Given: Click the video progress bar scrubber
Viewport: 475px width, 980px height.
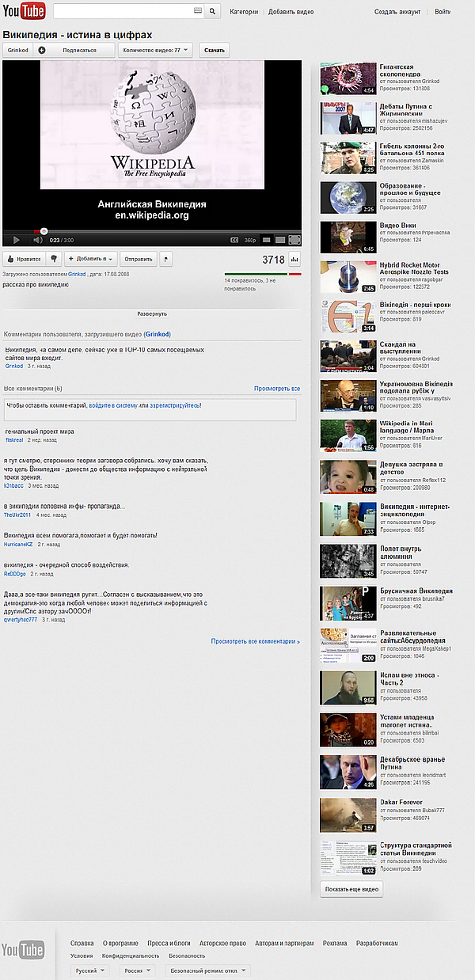Looking at the screenshot, I should pos(44,231).
